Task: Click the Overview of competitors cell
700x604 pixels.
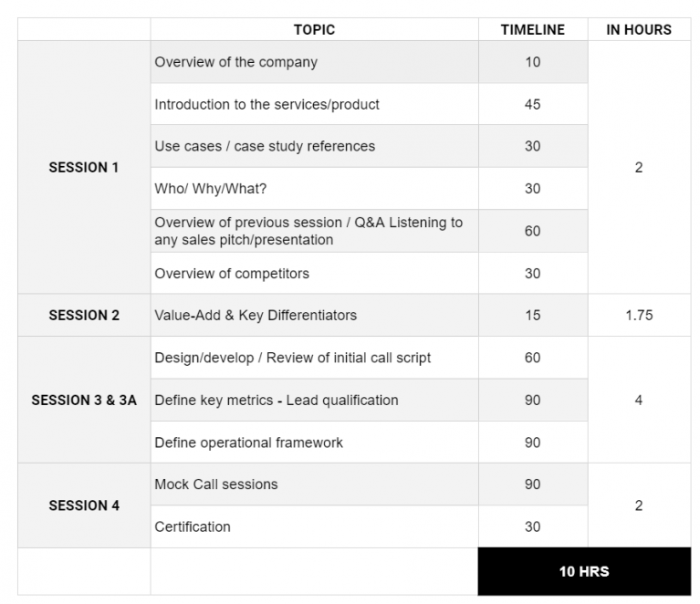Action: [x=314, y=273]
